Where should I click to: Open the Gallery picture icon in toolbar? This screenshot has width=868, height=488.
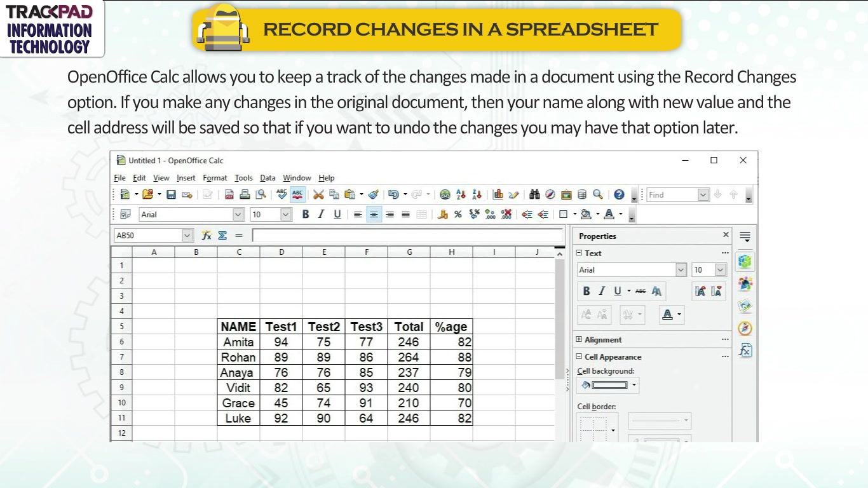[x=566, y=194]
